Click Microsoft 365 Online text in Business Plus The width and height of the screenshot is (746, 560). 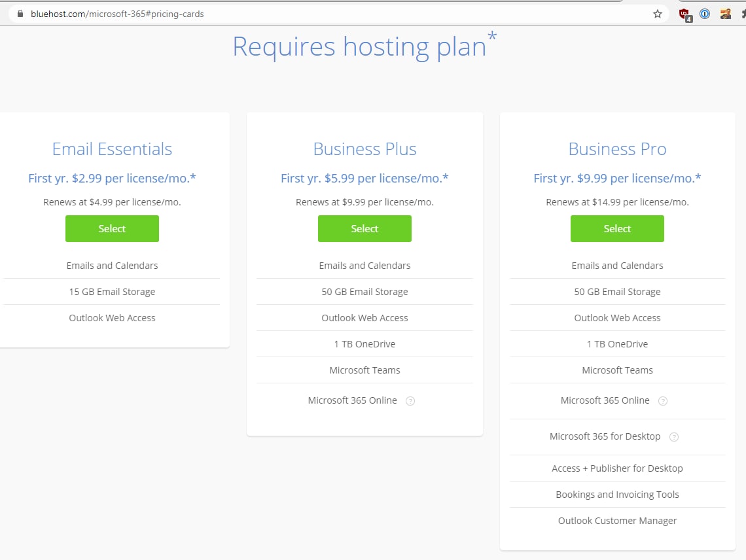(353, 400)
